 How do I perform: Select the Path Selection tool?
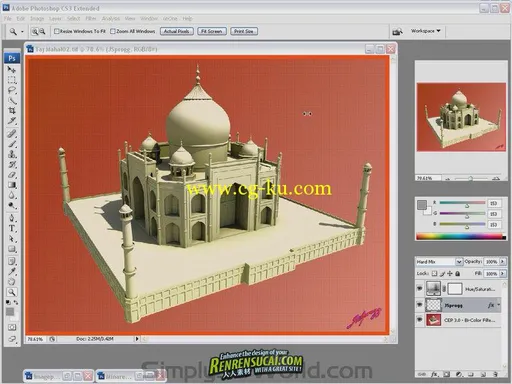[x=12, y=239]
